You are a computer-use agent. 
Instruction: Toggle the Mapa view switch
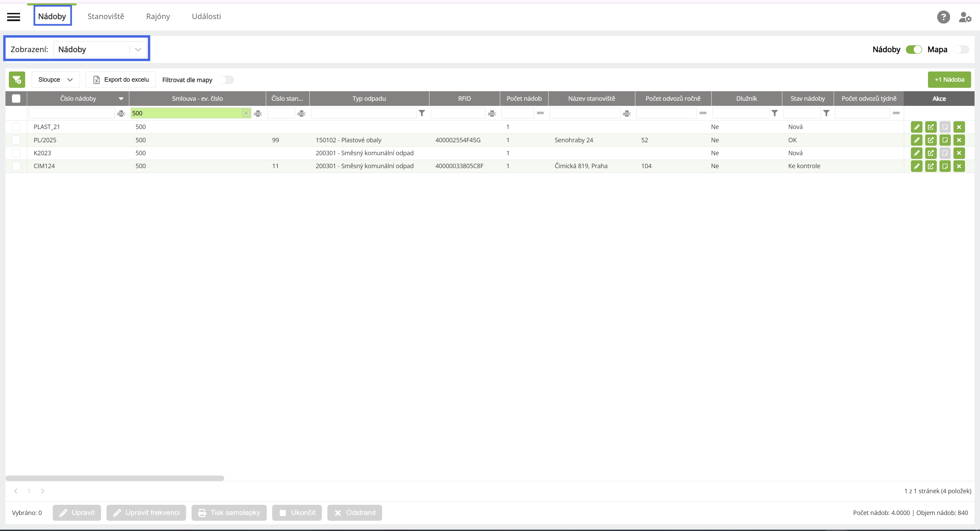(961, 49)
